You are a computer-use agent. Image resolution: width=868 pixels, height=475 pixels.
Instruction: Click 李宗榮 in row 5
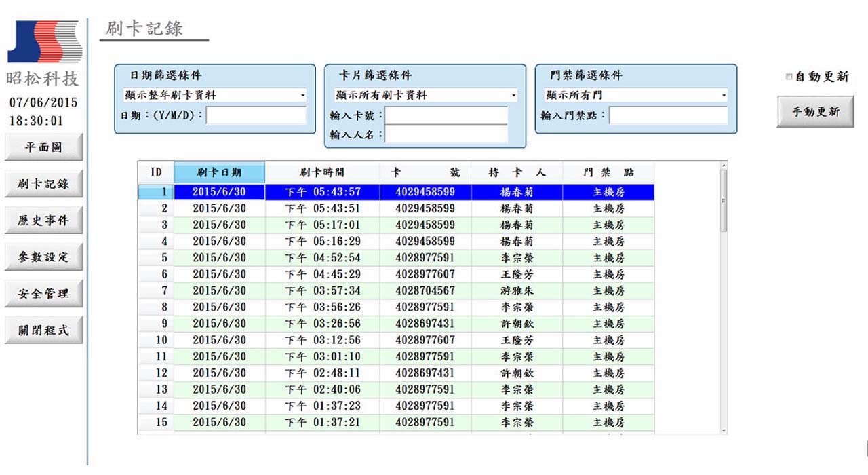[x=517, y=258]
